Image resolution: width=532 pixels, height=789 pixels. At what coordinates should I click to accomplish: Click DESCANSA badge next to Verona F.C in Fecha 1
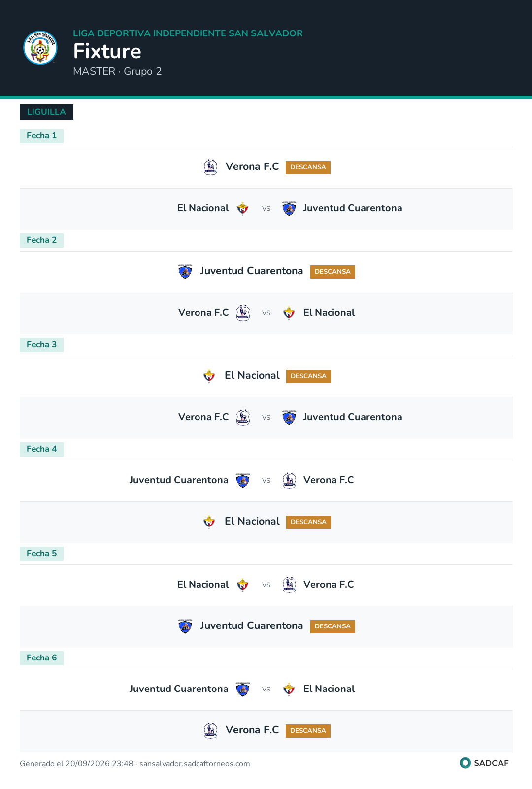(308, 167)
